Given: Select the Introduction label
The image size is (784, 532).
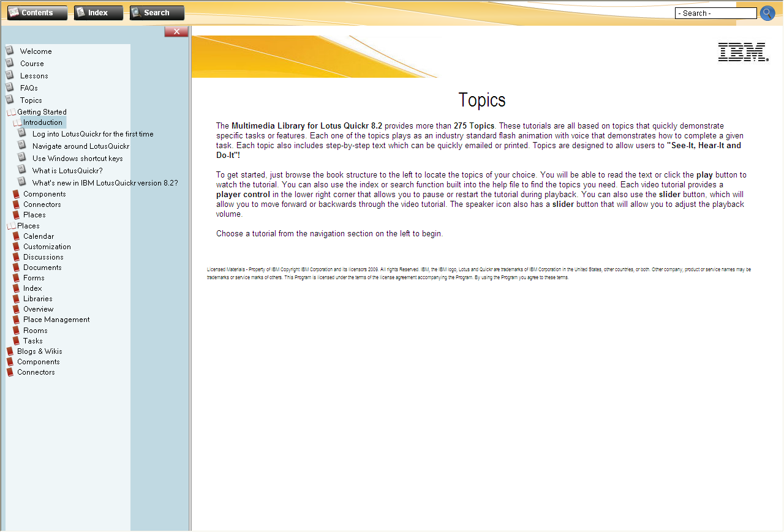Looking at the screenshot, I should pyautogui.click(x=43, y=122).
